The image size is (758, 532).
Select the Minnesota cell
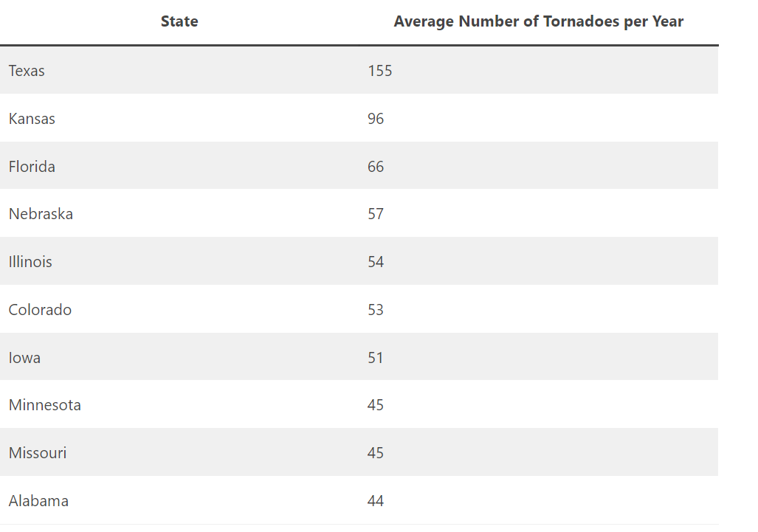(x=45, y=405)
